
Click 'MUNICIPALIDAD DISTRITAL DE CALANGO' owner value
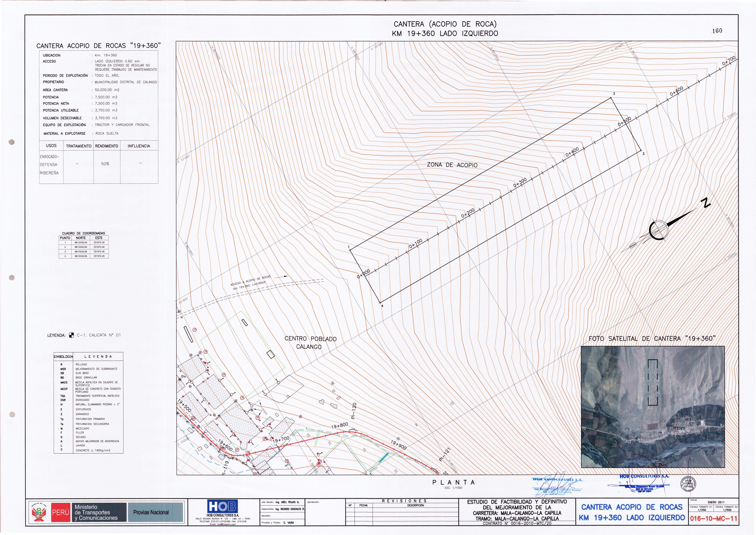tap(126, 82)
